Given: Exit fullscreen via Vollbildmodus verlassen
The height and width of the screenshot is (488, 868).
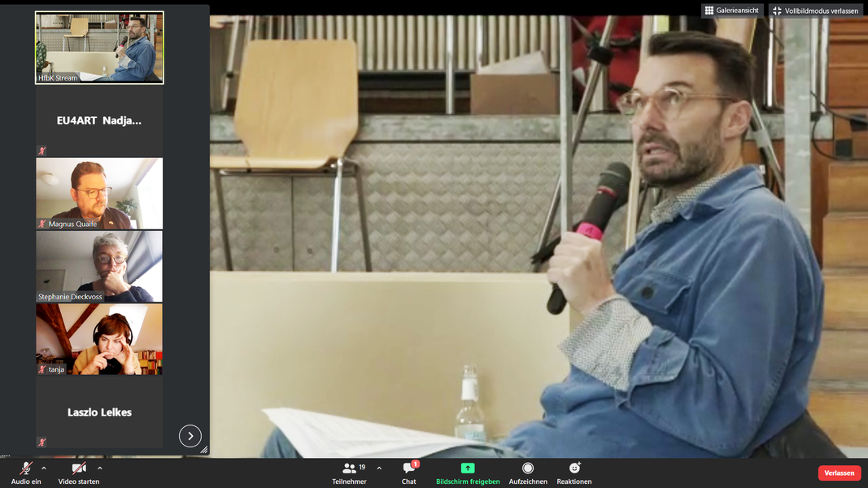Looking at the screenshot, I should click(x=815, y=11).
